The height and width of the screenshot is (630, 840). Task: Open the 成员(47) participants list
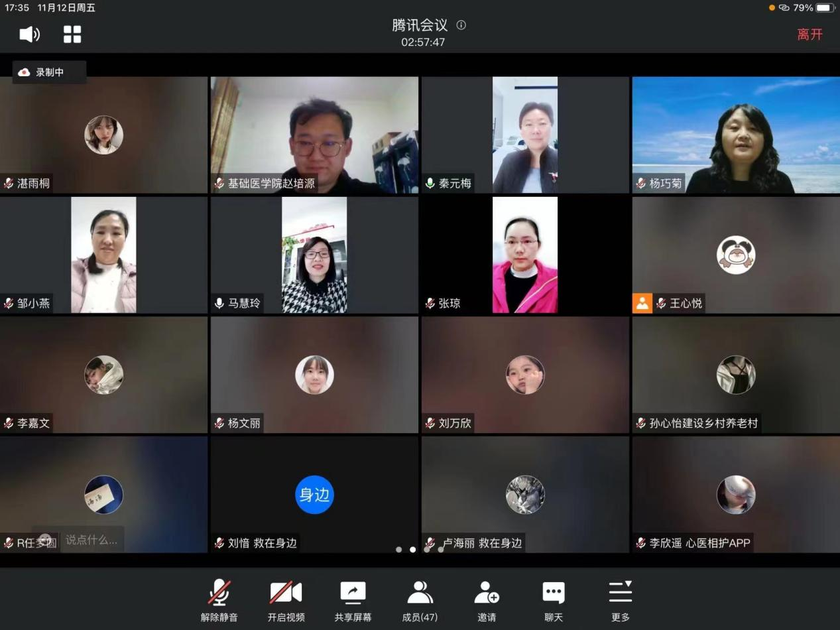tap(420, 599)
